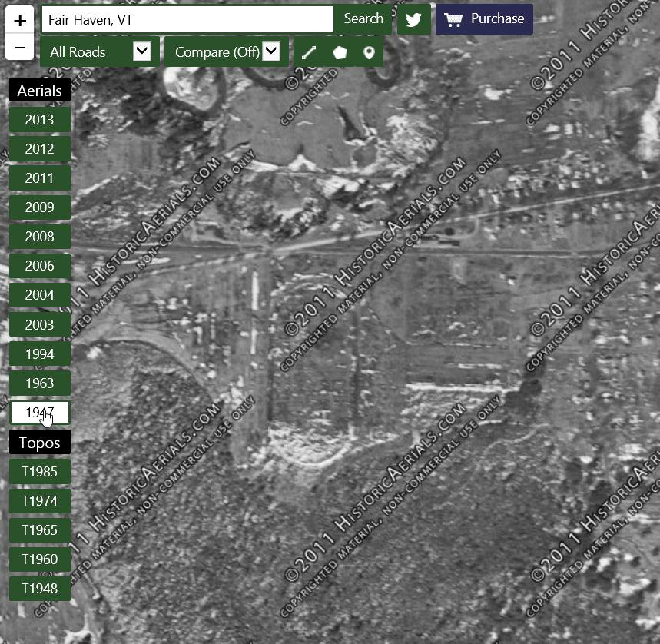The width and height of the screenshot is (660, 644).
Task: Click the Fair Haven, VT search field
Action: pos(187,19)
